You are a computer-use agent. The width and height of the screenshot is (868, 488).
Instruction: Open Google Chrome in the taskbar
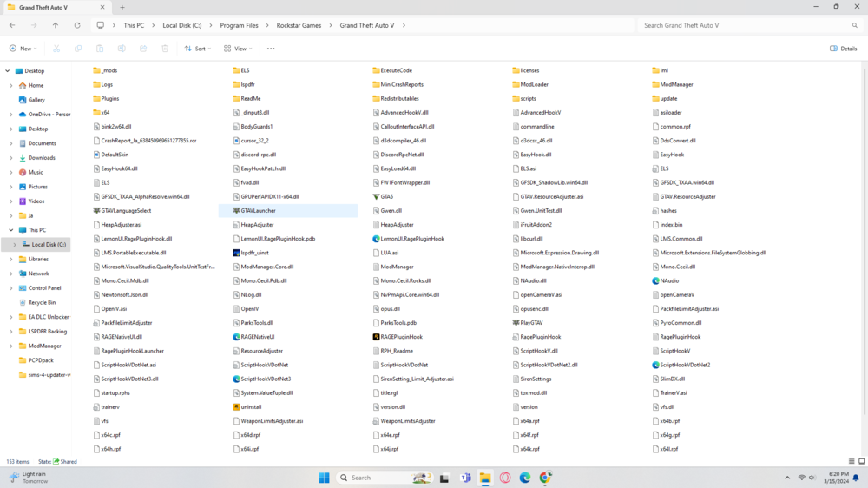point(545,478)
